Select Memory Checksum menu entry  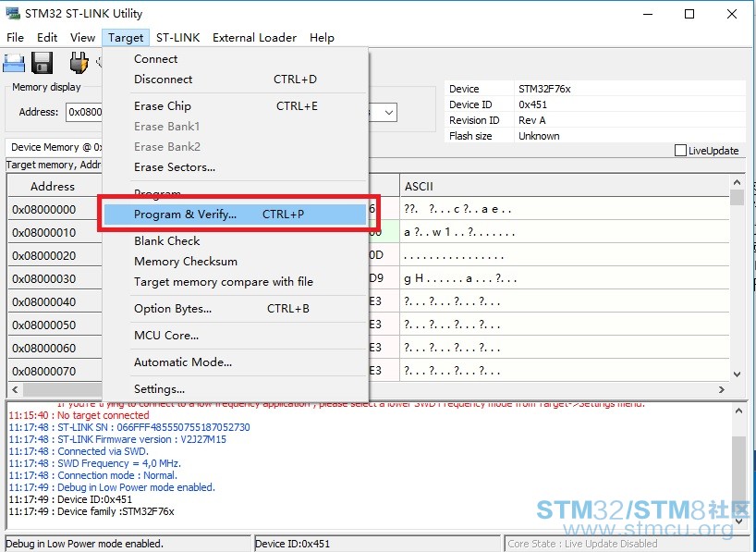pos(236,261)
